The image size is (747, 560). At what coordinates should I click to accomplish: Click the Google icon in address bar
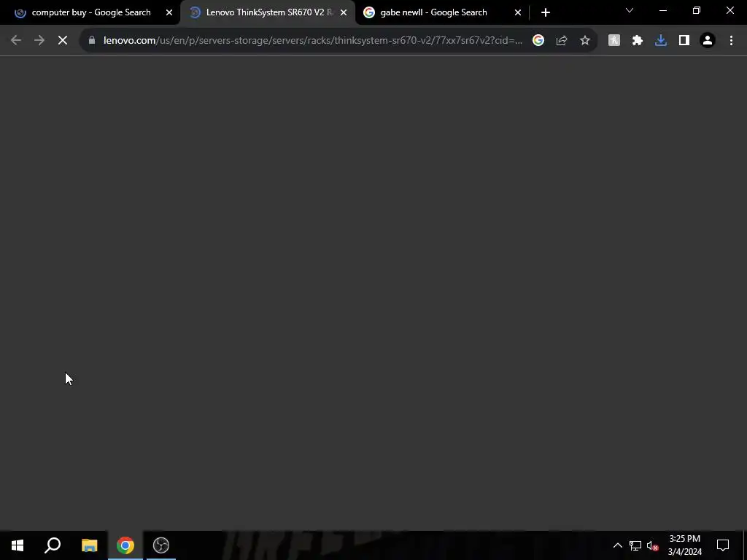pyautogui.click(x=538, y=41)
